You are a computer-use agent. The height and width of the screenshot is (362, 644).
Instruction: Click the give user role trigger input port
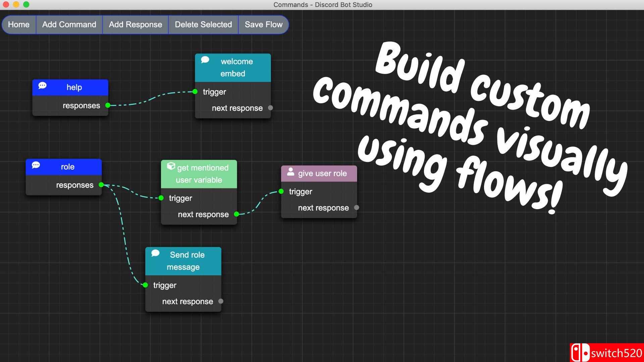pos(281,191)
